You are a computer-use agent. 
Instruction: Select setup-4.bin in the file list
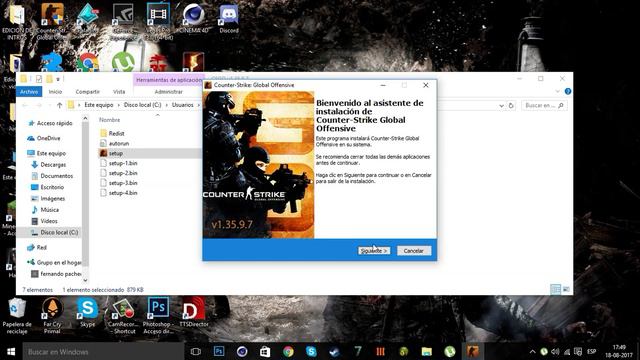pyautogui.click(x=123, y=193)
